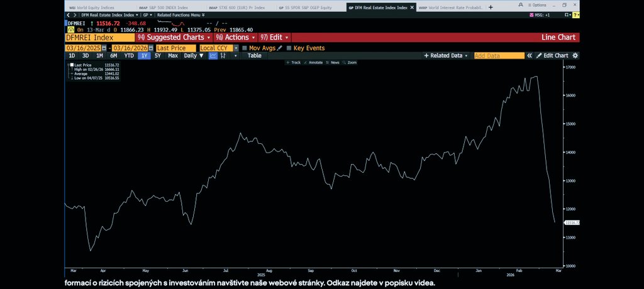Toggle the Mov Avgs checkbox
644x289 pixels.
pos(245,48)
